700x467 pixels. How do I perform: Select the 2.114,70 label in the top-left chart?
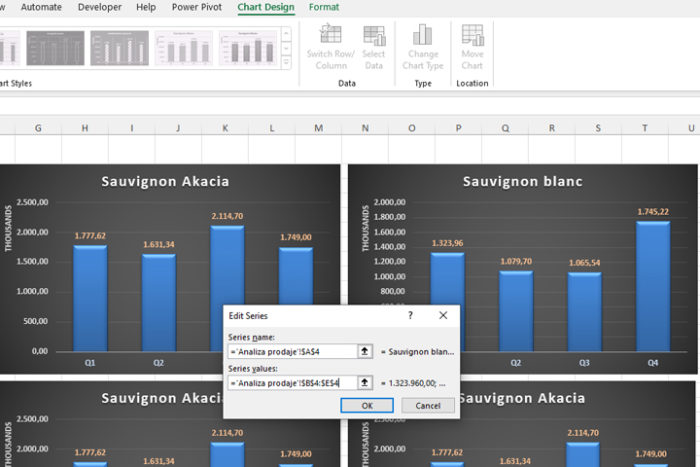[x=227, y=216]
